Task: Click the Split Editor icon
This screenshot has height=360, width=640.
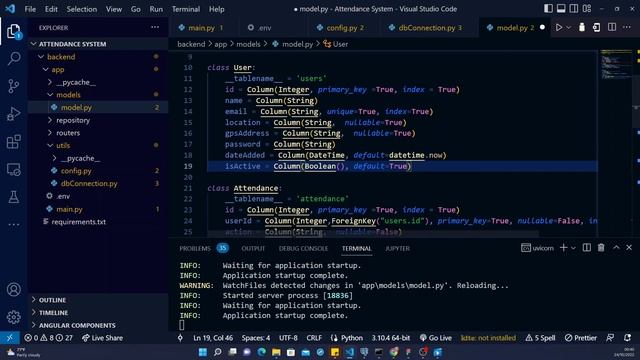Action: pyautogui.click(x=612, y=27)
